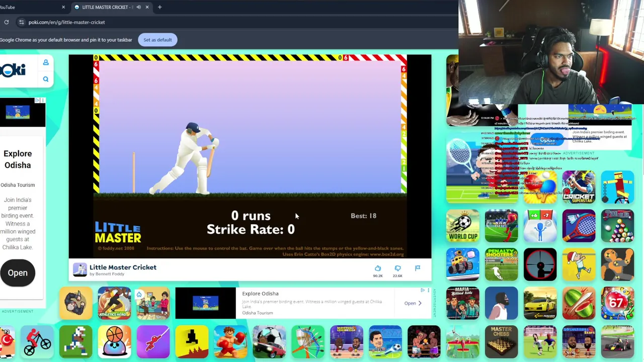644x362 pixels.
Task: Open the soccer ball car game
Action: point(269,342)
